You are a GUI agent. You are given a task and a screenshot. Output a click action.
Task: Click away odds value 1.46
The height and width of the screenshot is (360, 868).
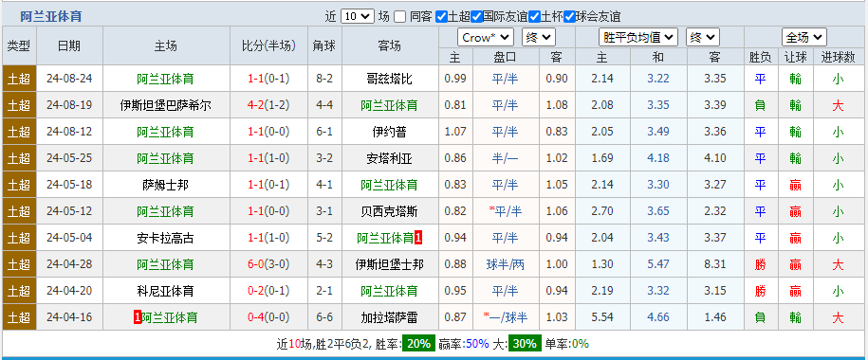point(715,317)
